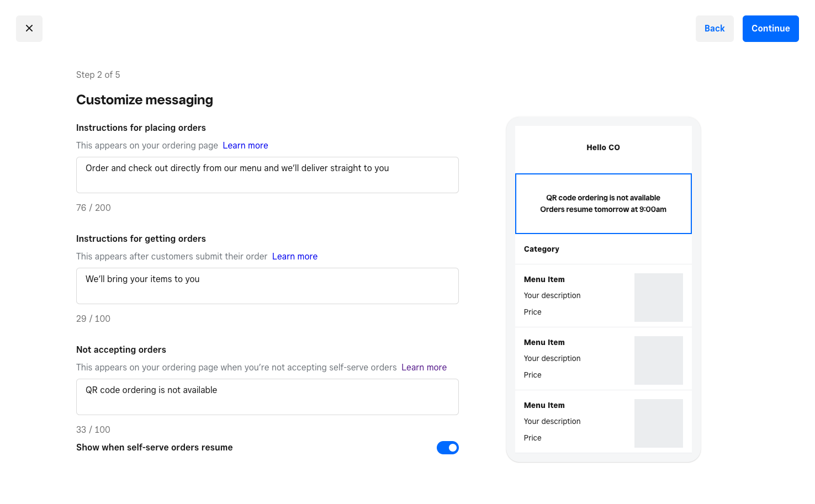Open Learn more for getting orders instructions
Viewport: 815px width, 504px height.
(294, 256)
